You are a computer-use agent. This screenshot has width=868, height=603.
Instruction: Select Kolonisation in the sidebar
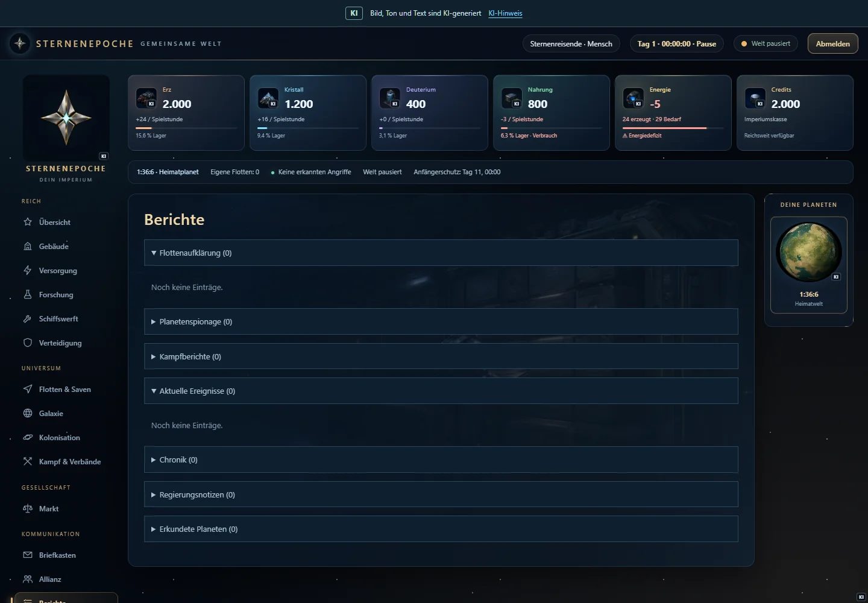(65, 437)
